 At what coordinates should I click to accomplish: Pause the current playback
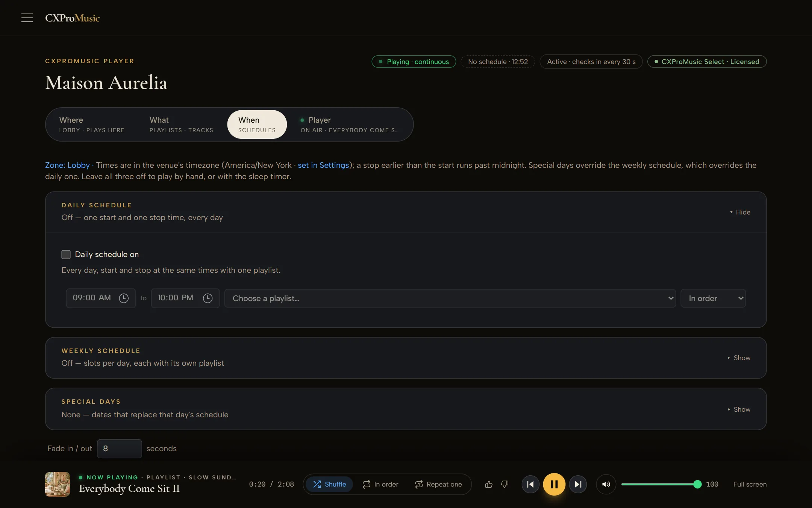pyautogui.click(x=554, y=484)
